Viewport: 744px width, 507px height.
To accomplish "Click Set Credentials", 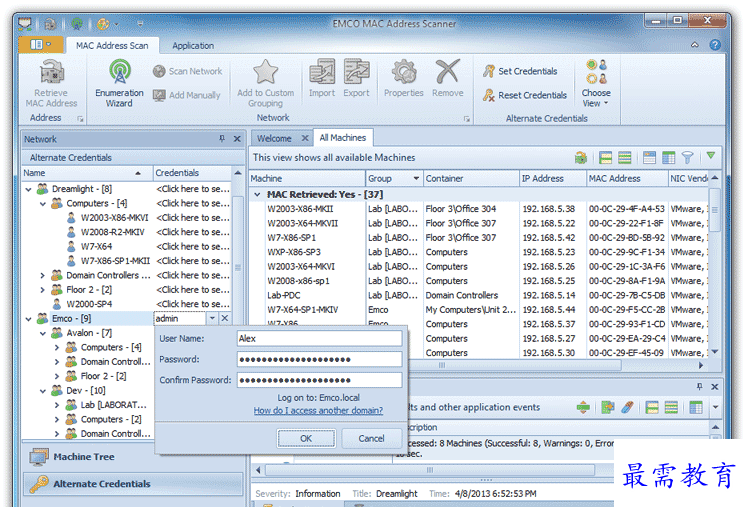I will pos(521,71).
